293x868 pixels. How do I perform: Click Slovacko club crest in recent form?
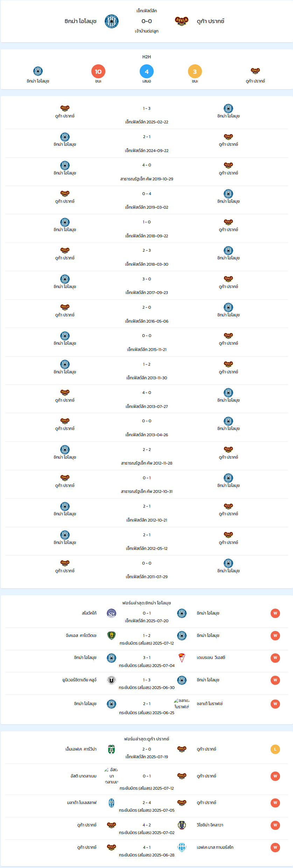111,613
